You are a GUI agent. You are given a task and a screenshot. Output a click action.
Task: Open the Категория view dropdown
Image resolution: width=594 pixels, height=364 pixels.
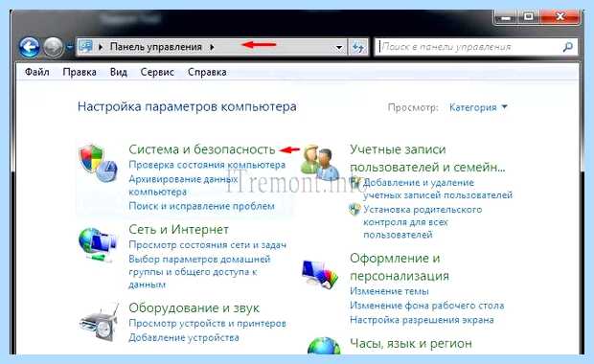coord(478,107)
